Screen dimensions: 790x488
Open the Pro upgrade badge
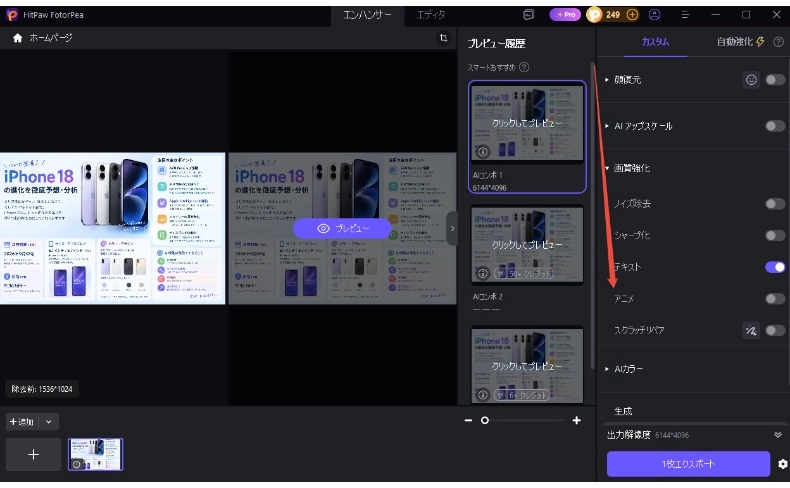[565, 15]
